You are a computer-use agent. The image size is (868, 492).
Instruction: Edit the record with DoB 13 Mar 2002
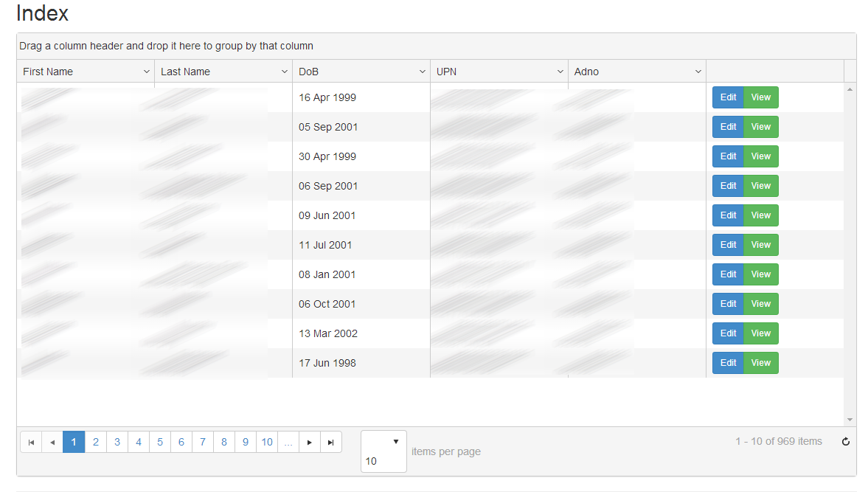coord(728,333)
